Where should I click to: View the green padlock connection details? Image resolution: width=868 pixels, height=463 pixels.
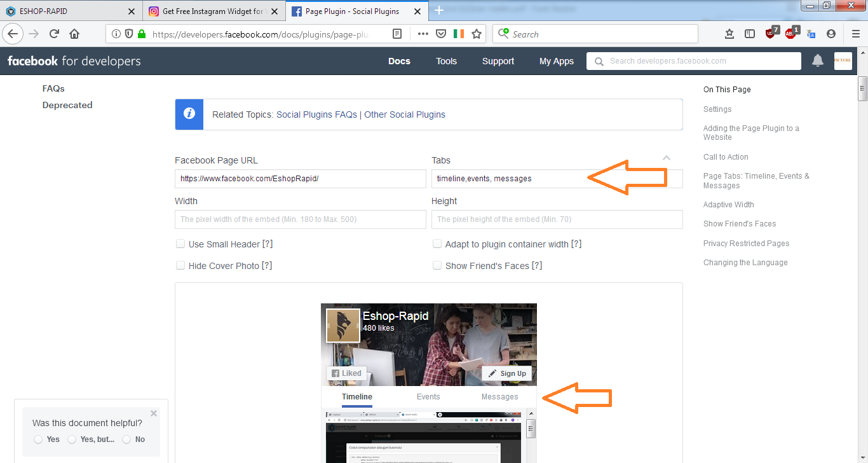click(x=141, y=34)
